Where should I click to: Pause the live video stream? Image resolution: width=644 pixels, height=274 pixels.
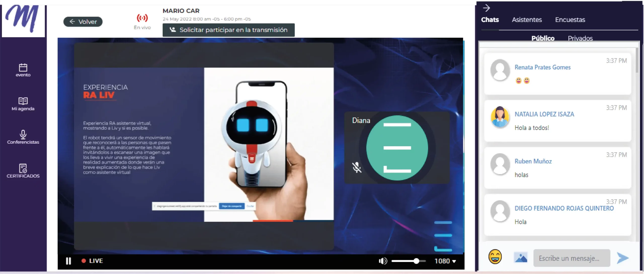coord(68,261)
